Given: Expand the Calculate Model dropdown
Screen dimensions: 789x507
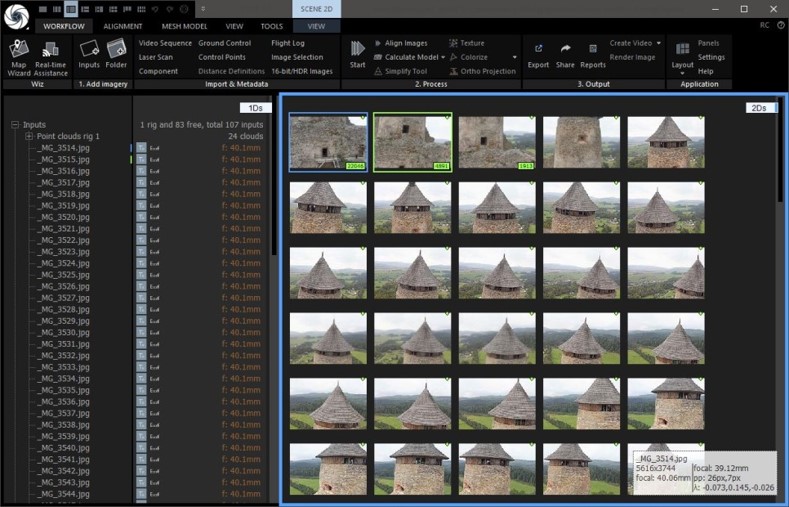Looking at the screenshot, I should point(443,58).
